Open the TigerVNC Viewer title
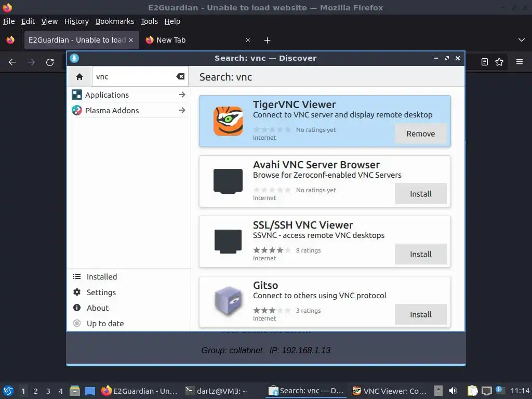Screen dimensions: 532x399 click(295, 104)
